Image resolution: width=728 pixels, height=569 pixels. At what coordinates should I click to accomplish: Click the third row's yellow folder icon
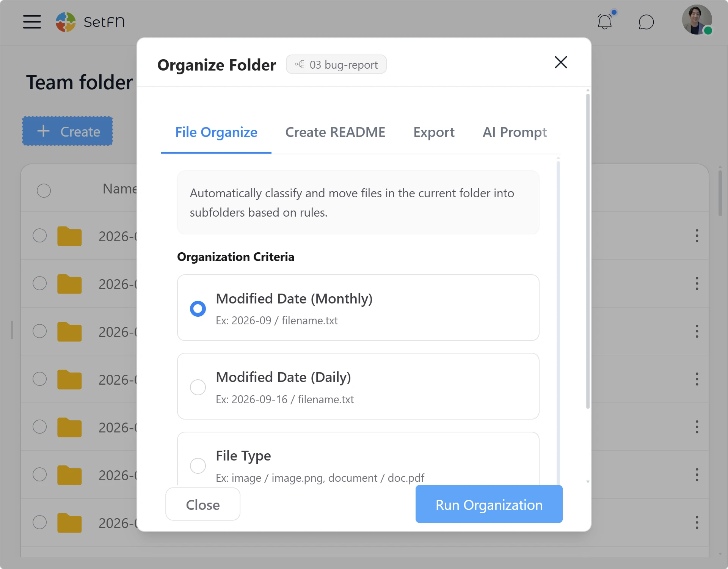point(69,332)
